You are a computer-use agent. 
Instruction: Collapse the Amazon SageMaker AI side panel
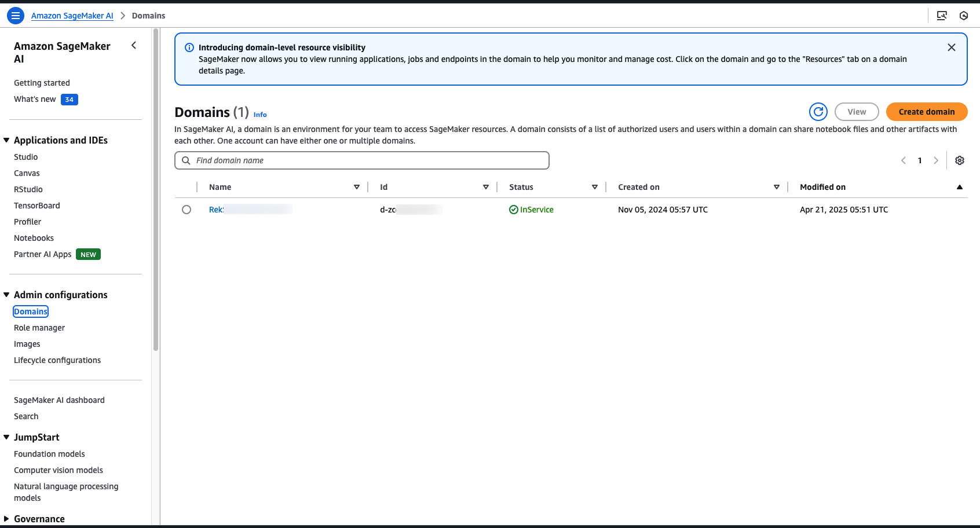134,45
